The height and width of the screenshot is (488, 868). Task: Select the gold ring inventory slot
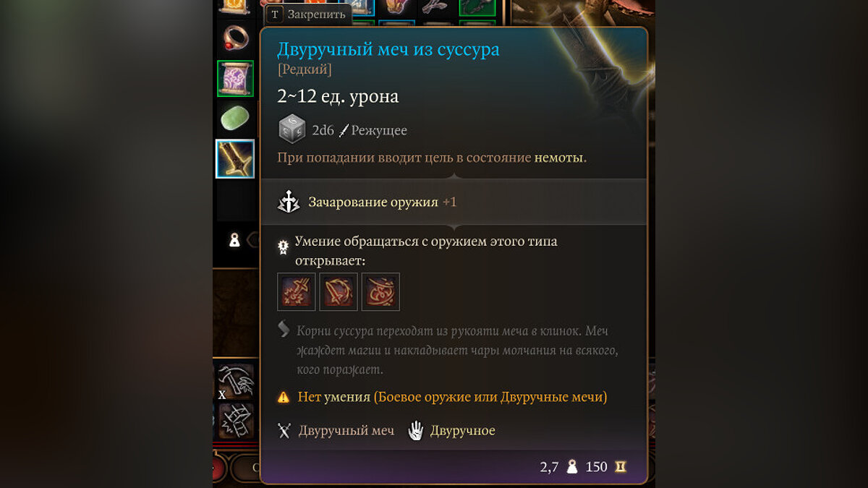236,36
